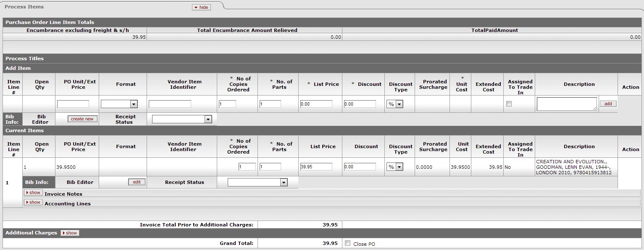Screen dimensions: 644x250
Task: Click Description text area in Add Item
Action: (567, 104)
